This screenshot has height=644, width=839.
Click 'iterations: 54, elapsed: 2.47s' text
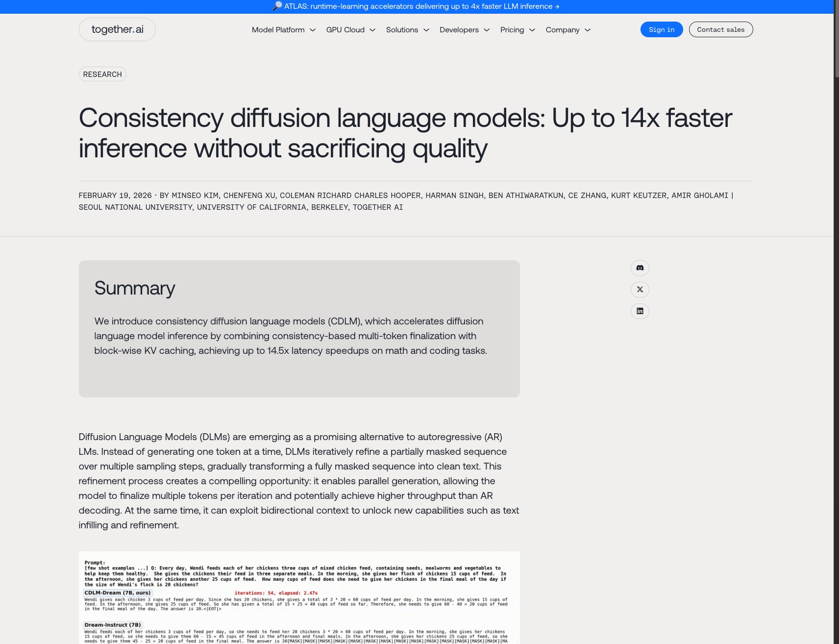click(276, 593)
